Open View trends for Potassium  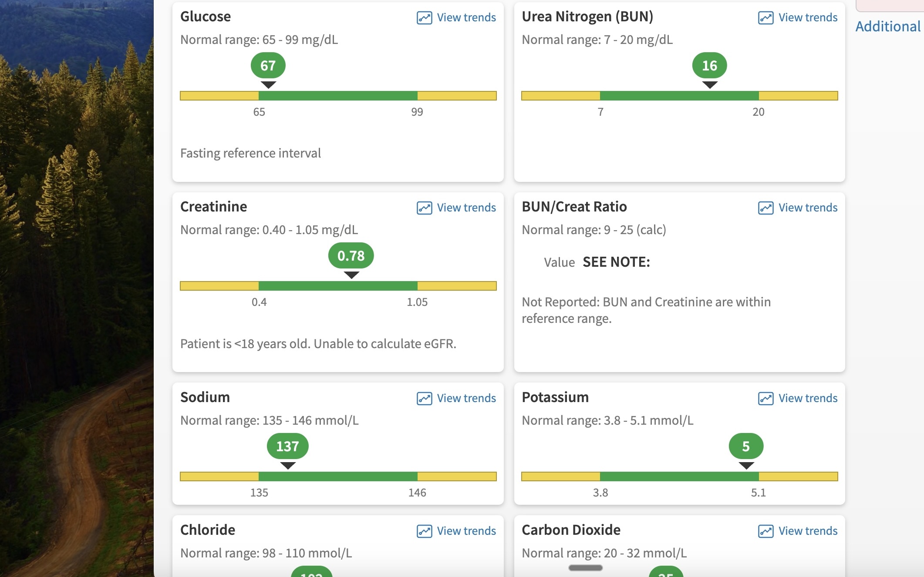(x=808, y=399)
